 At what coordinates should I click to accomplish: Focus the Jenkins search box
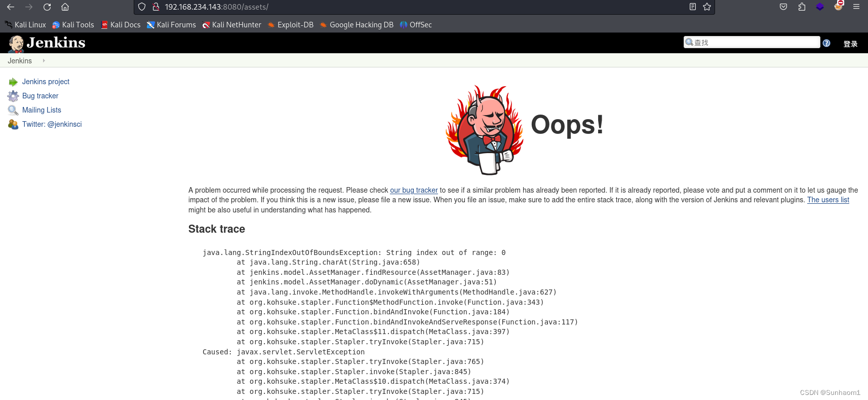[752, 42]
